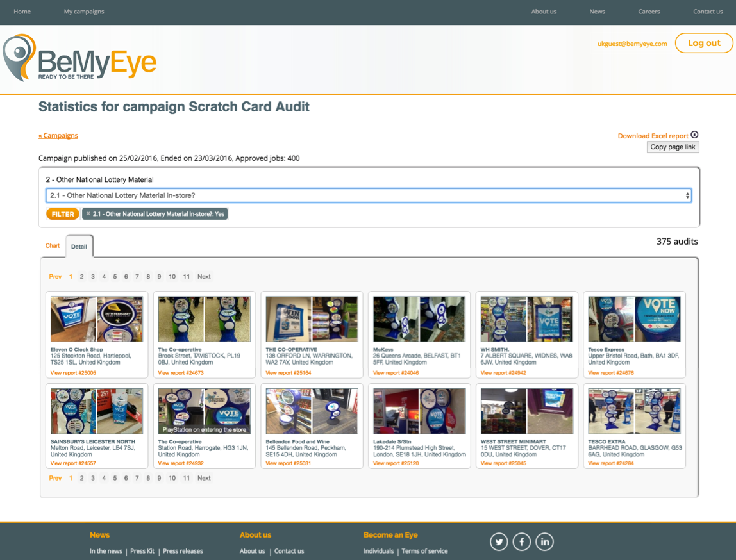This screenshot has height=560, width=736.
Task: Click the Twitter icon in the footer
Action: pos(499,541)
